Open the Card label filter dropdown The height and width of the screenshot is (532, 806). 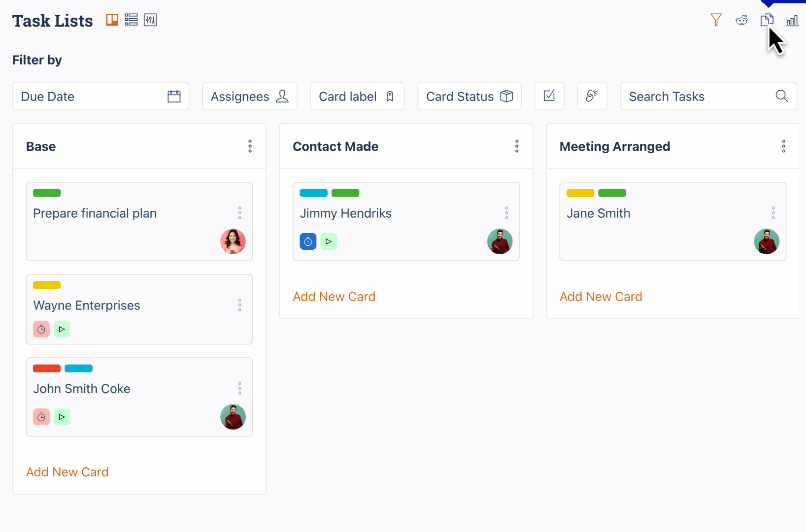(357, 96)
